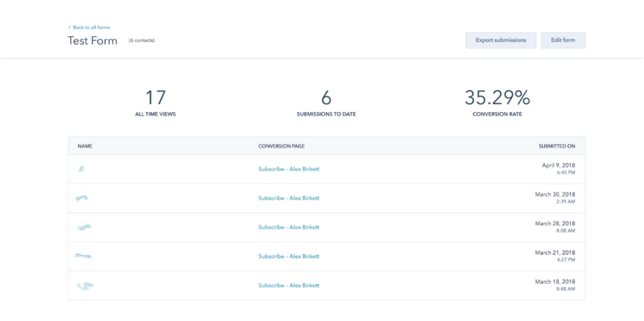Screen dimensions: 644x321
Task: Open conversion page link for March 21 submission
Action: pos(289,257)
